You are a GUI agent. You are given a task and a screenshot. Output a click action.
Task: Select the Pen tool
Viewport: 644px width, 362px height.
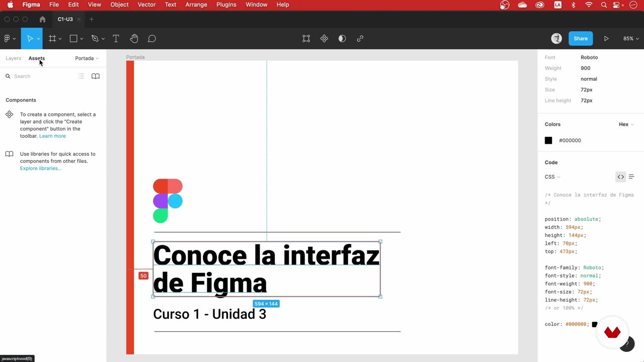[x=95, y=38]
